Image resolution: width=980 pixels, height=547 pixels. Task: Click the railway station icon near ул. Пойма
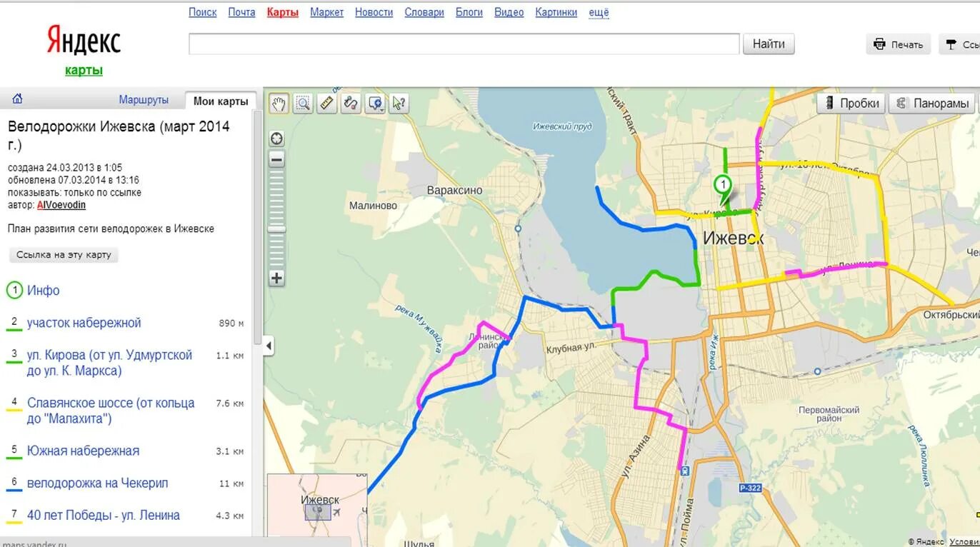click(x=685, y=471)
